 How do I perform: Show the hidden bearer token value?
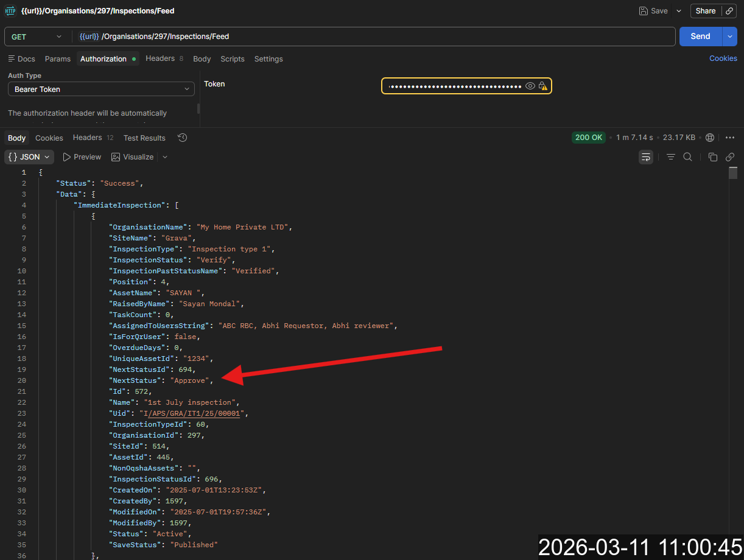click(x=530, y=86)
